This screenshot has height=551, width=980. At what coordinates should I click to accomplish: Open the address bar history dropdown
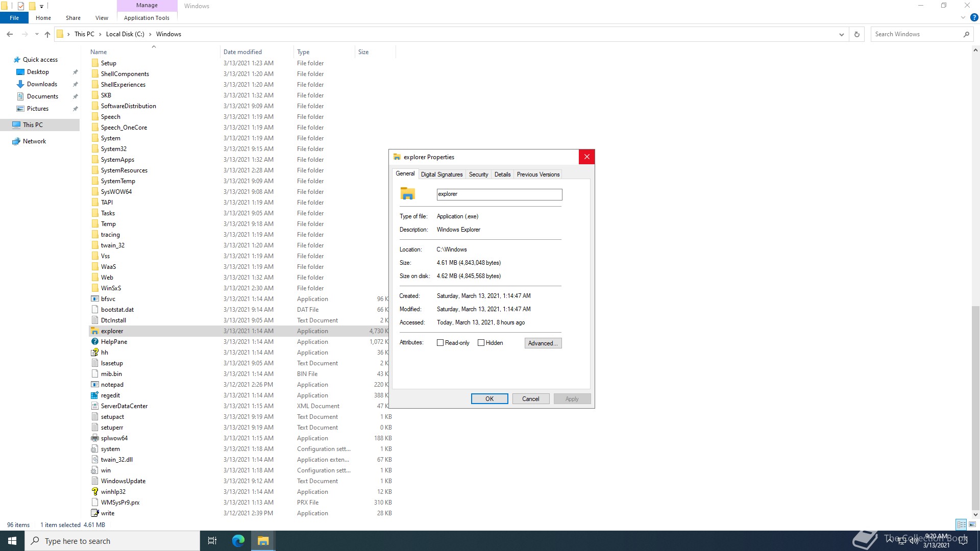pos(841,34)
